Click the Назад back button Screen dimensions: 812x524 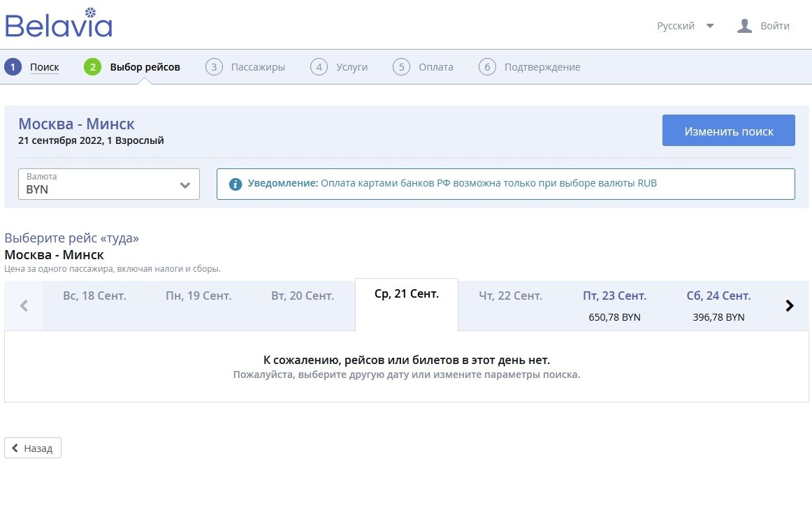pos(33,448)
